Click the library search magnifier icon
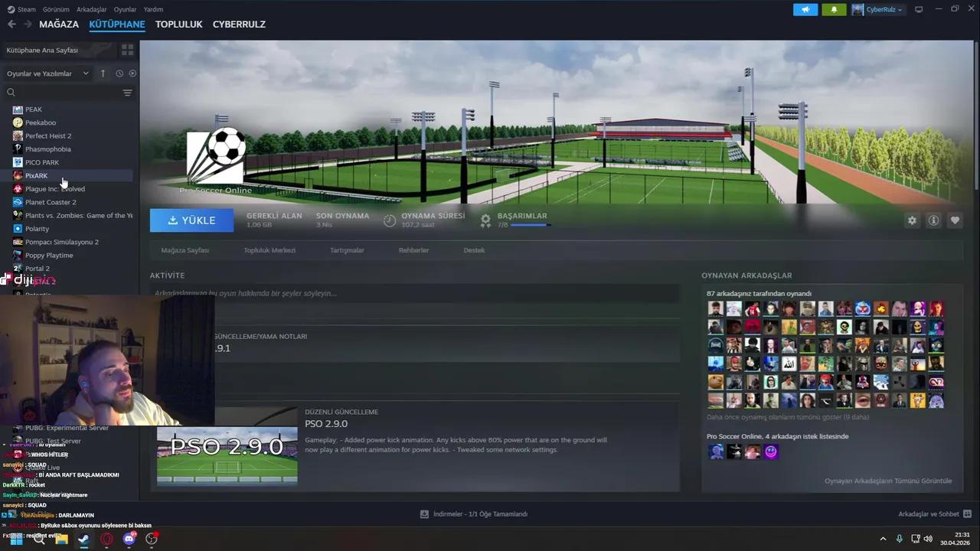Viewport: 980px width, 551px height. [11, 93]
